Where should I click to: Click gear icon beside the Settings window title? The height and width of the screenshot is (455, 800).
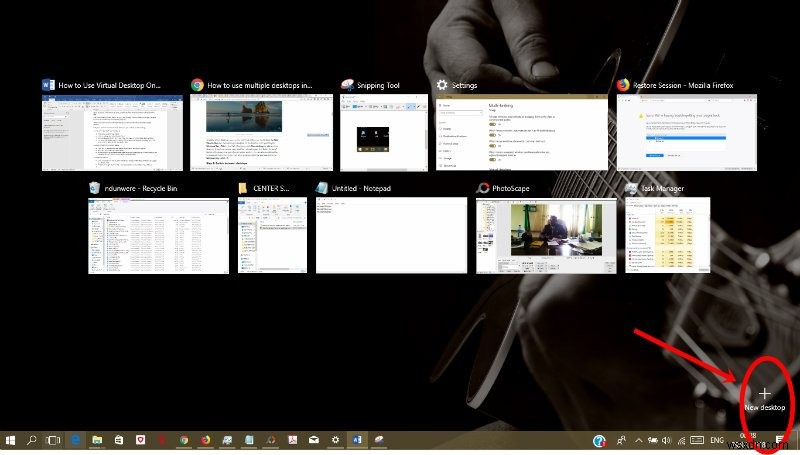pyautogui.click(x=442, y=85)
